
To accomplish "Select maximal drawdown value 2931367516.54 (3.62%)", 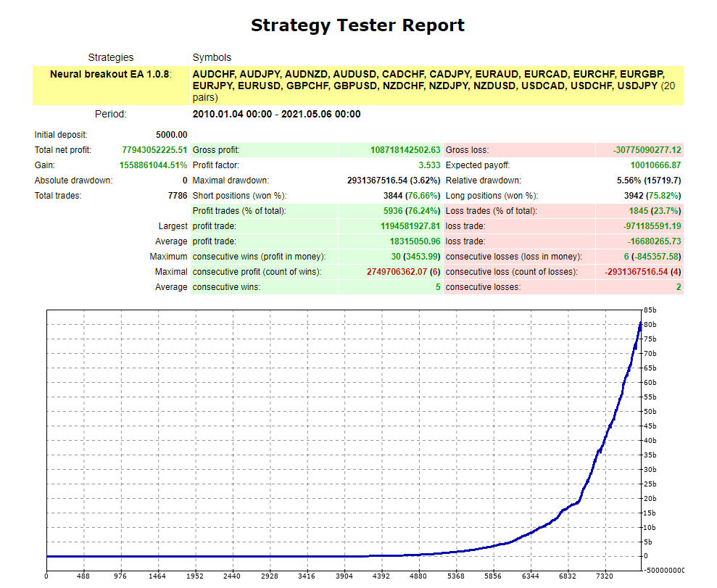I will (x=394, y=180).
